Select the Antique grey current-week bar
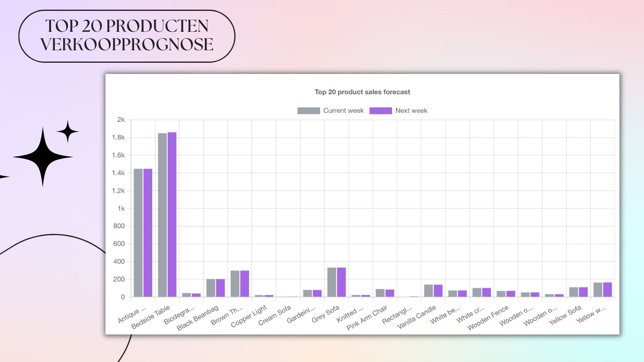 tap(138, 233)
